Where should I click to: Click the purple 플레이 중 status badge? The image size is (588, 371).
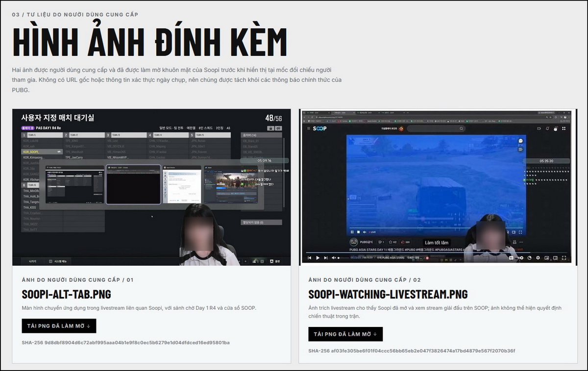28,128
